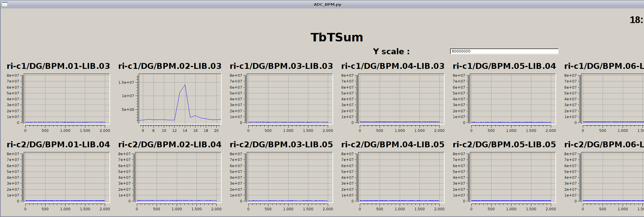Screen dimensions: 644x217
Task: Click the ri-c2/DG/BPM.03-LIB.05 title label
Action: pyautogui.click(x=281, y=145)
